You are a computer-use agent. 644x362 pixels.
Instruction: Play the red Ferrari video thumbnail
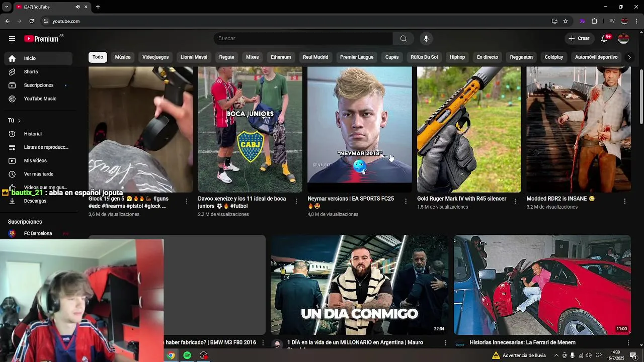click(x=542, y=285)
